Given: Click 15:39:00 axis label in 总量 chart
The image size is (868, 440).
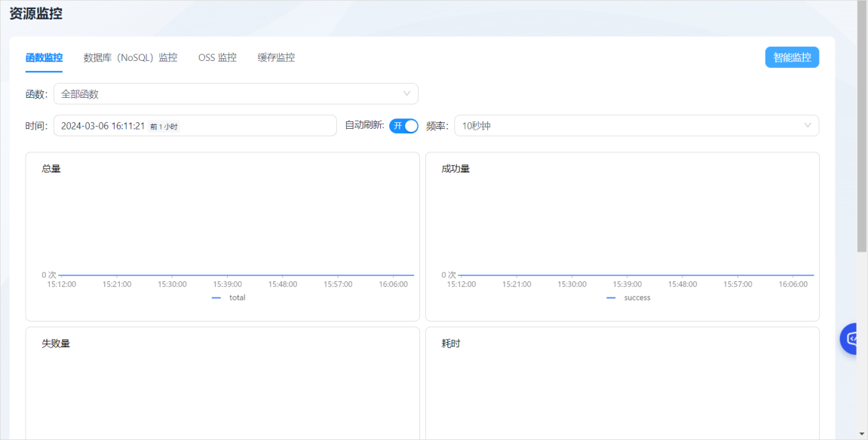Looking at the screenshot, I should pyautogui.click(x=228, y=284).
